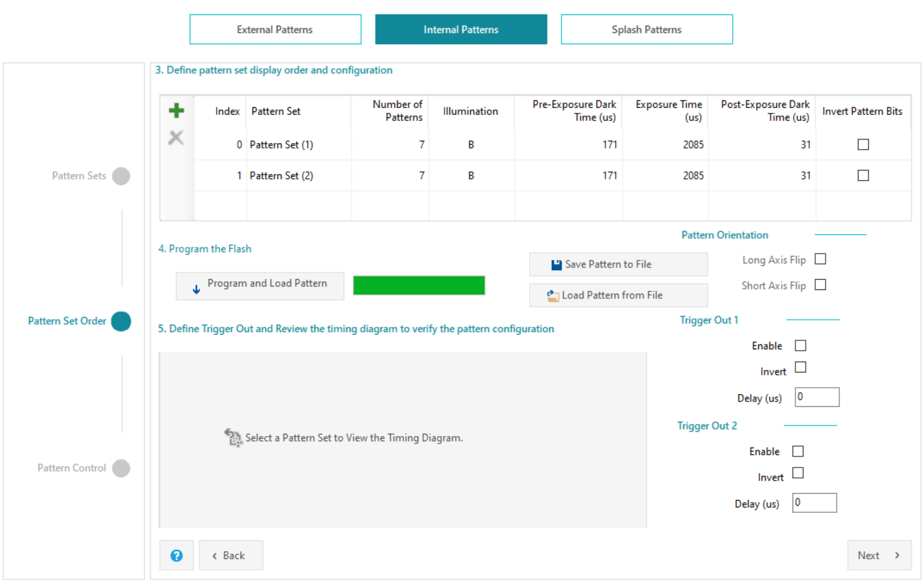Viewport: 924px width, 583px height.
Task: Click the Trigger Out 1 Delay input field
Action: [817, 397]
